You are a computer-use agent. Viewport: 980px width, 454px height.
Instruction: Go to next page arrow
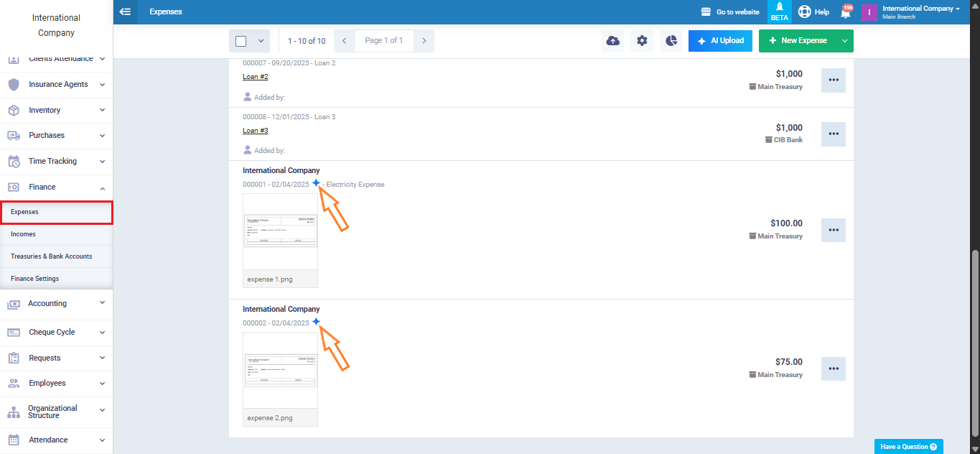point(424,41)
